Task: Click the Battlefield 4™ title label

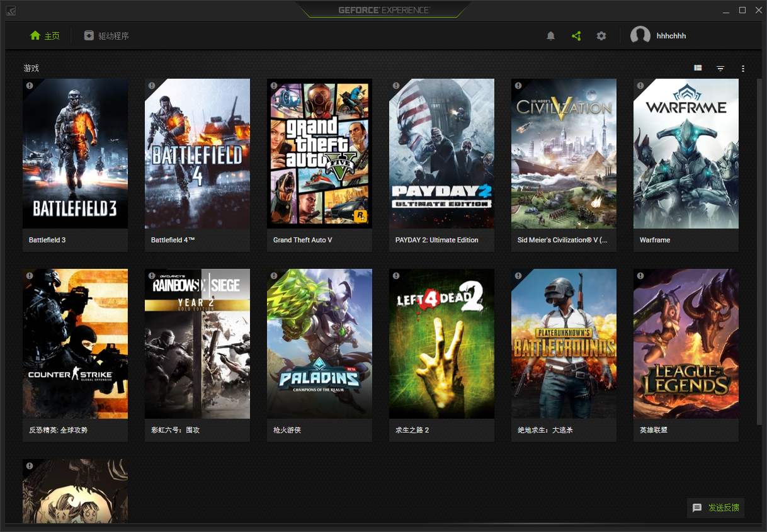Action: [173, 240]
